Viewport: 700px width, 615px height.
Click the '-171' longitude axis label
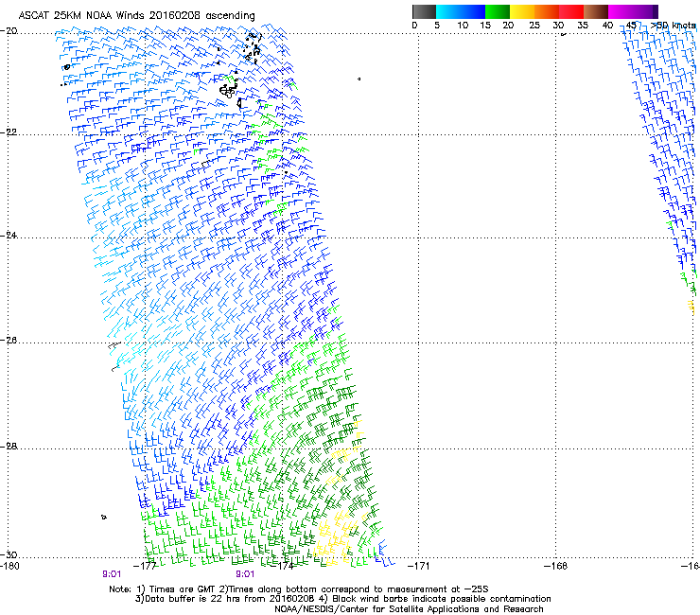click(x=419, y=566)
